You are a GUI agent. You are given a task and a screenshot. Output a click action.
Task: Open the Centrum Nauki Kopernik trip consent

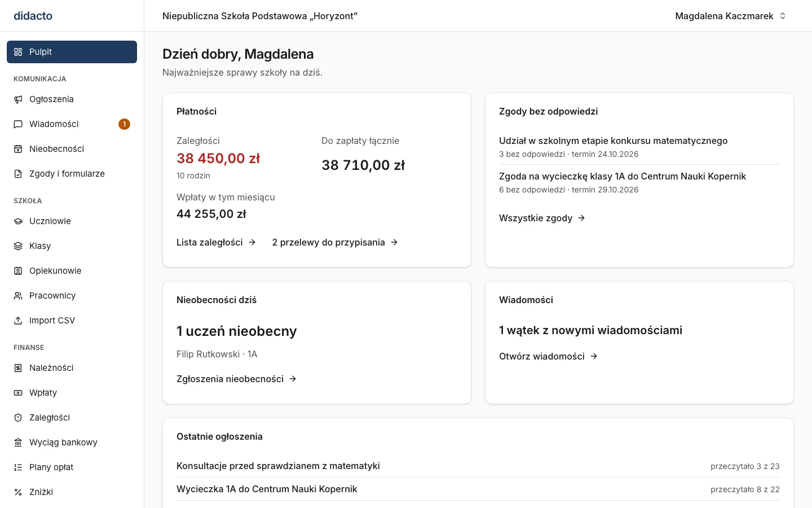623,176
